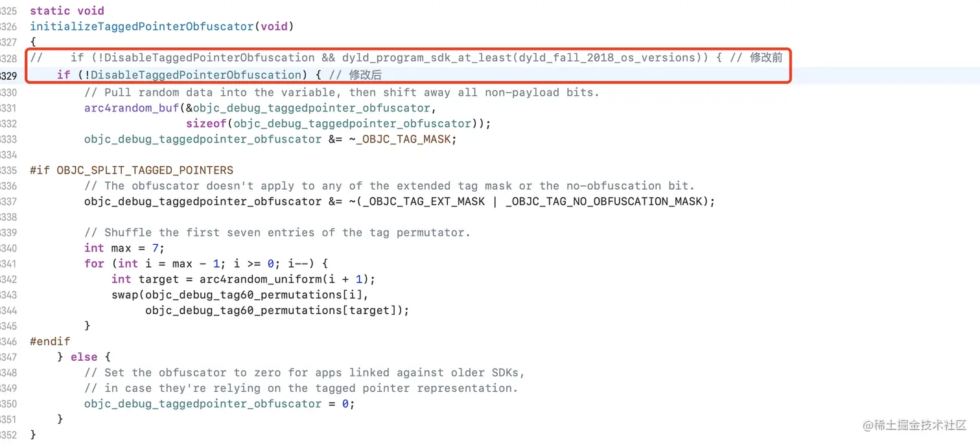The height and width of the screenshot is (445, 980).
Task: Click the initializeTaggedPointerObfuscator function name
Action: tap(141, 27)
